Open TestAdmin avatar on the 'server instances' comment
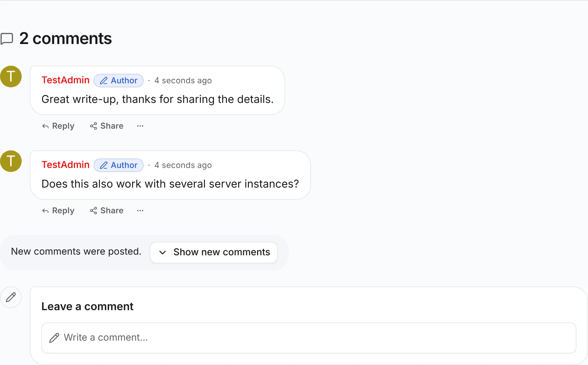 click(11, 161)
